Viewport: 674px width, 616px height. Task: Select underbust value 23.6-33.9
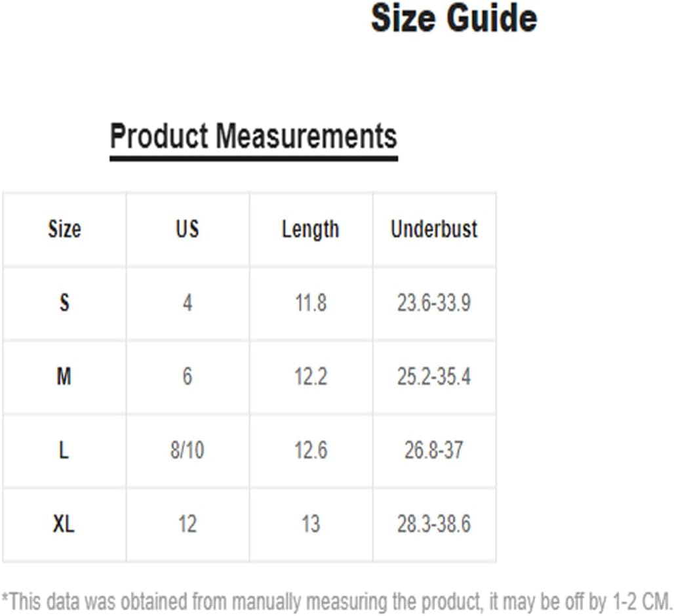tap(434, 302)
